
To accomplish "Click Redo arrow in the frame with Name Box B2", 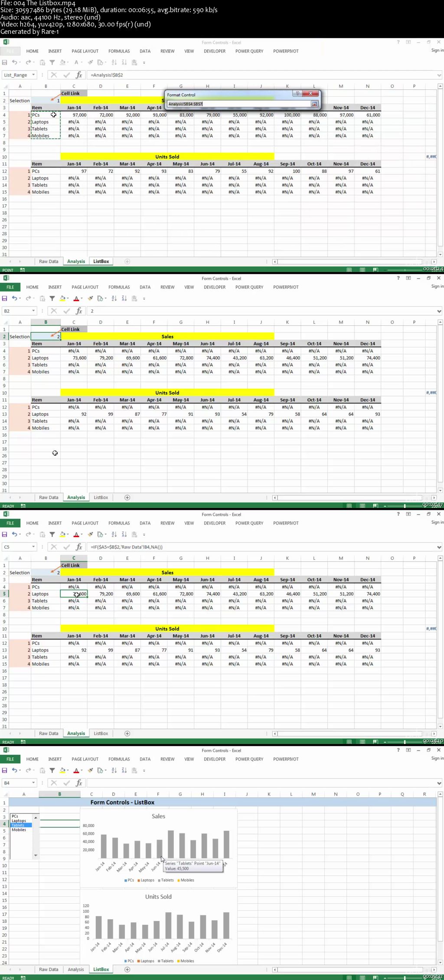I will pos(28,298).
